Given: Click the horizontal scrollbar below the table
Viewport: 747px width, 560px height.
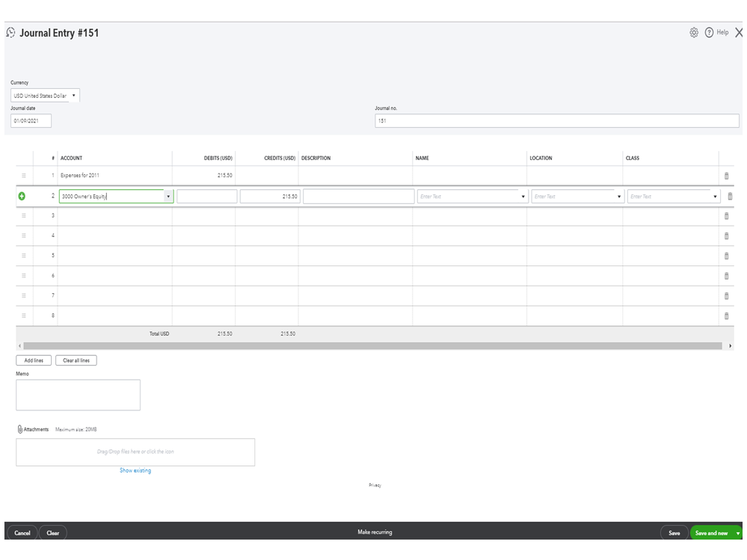Looking at the screenshot, I should click(x=374, y=346).
